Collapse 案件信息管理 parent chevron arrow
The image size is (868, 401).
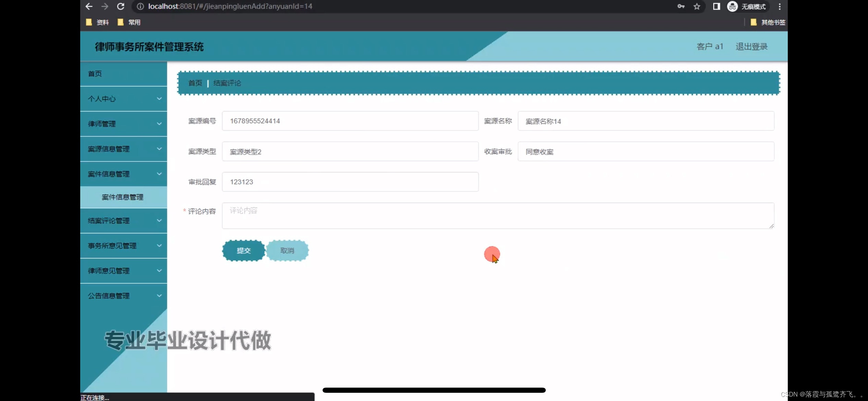pos(159,174)
